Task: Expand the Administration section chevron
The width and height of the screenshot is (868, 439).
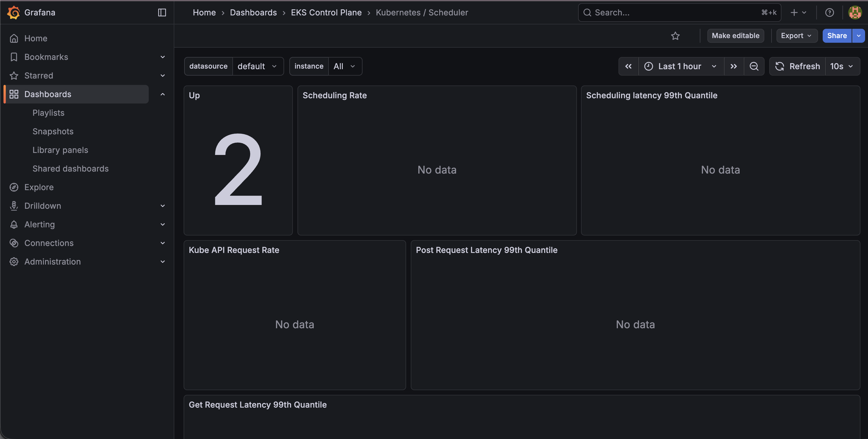Action: [x=163, y=262]
